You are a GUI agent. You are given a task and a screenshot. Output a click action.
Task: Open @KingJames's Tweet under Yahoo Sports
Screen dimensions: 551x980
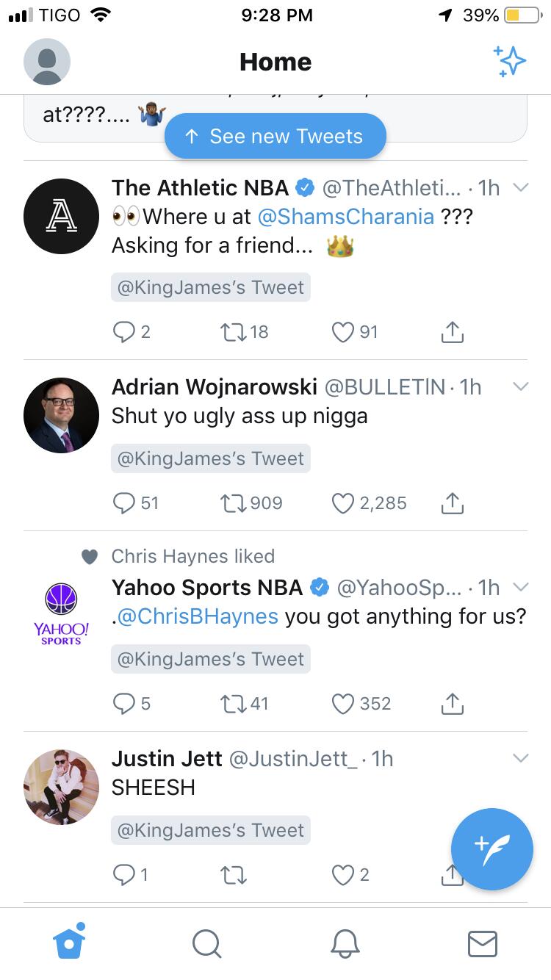click(x=211, y=659)
